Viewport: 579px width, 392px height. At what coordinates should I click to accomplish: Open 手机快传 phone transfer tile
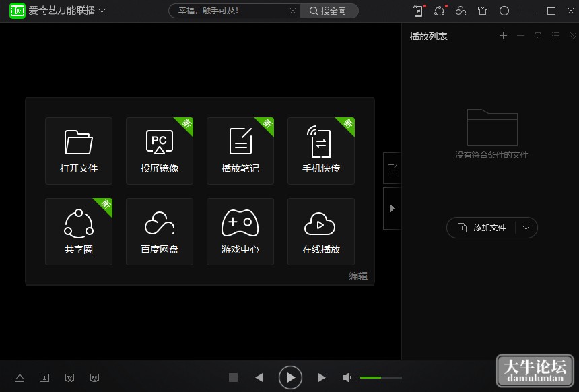pyautogui.click(x=321, y=151)
